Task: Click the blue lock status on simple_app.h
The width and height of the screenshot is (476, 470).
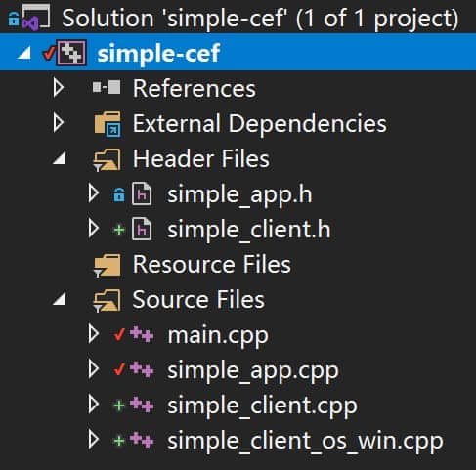Action: pyautogui.click(x=119, y=194)
